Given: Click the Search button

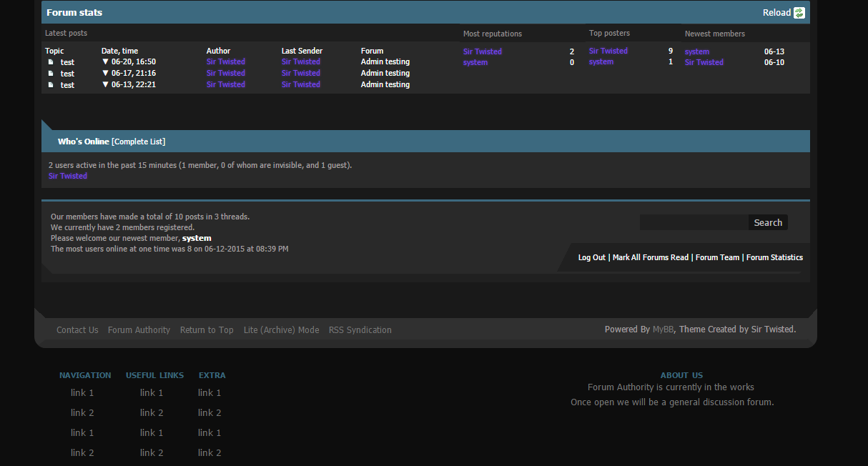Looking at the screenshot, I should (x=768, y=222).
